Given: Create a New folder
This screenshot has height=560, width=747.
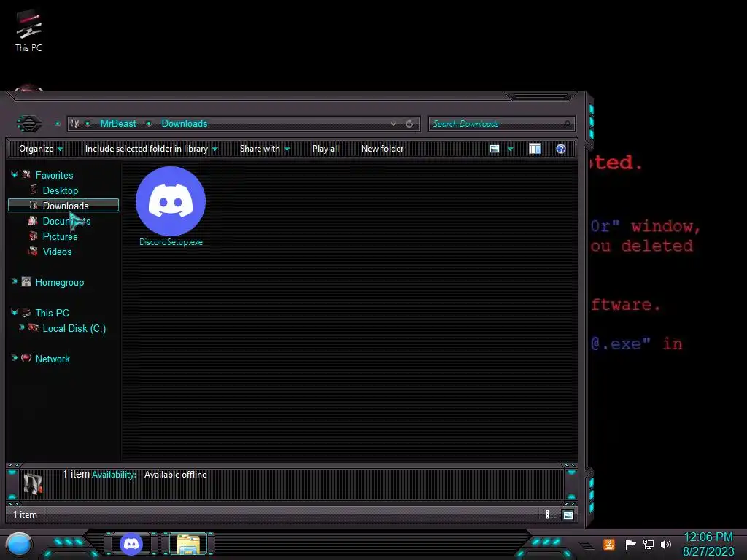Looking at the screenshot, I should 382,149.
